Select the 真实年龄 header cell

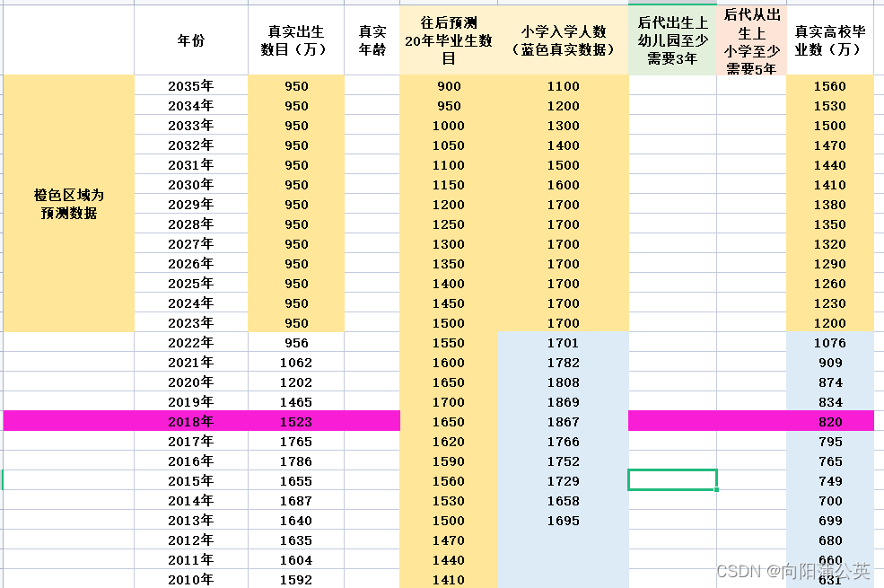point(371,39)
